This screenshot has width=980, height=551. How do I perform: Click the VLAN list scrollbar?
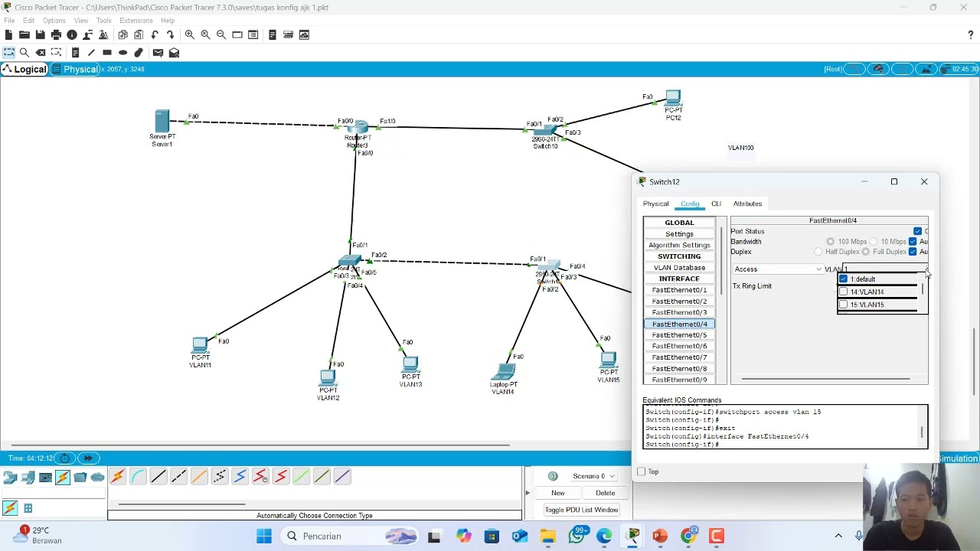pos(923,289)
